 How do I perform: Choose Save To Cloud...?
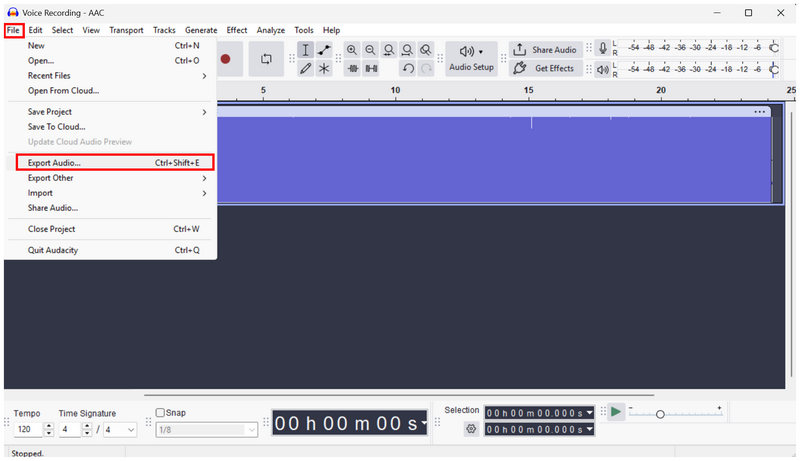(110, 126)
